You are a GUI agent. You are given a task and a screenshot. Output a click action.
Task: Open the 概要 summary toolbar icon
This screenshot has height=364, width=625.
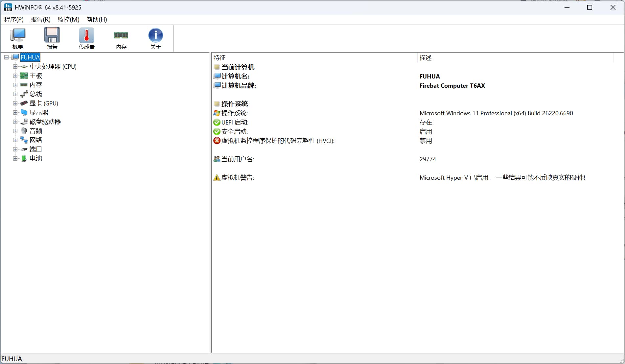tap(18, 35)
